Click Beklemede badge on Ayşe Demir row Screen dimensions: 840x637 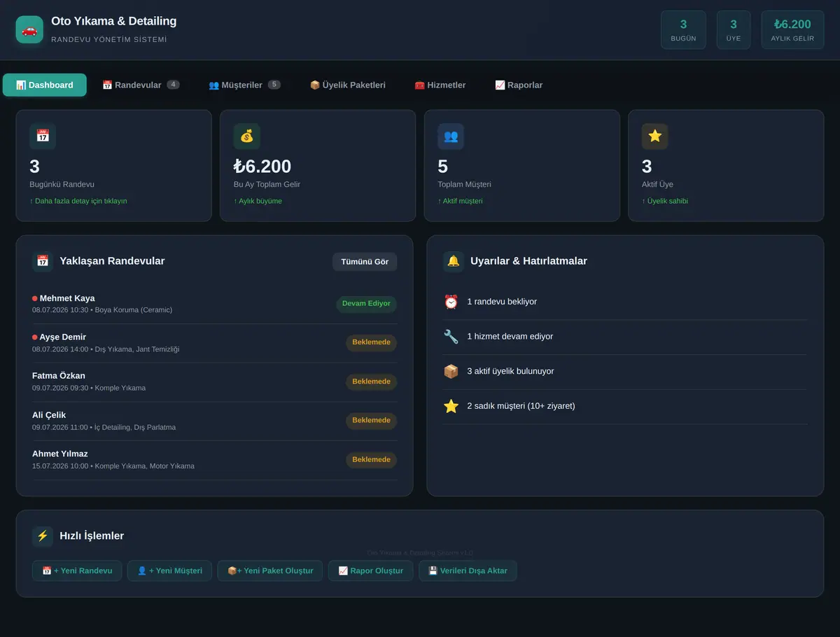(371, 343)
